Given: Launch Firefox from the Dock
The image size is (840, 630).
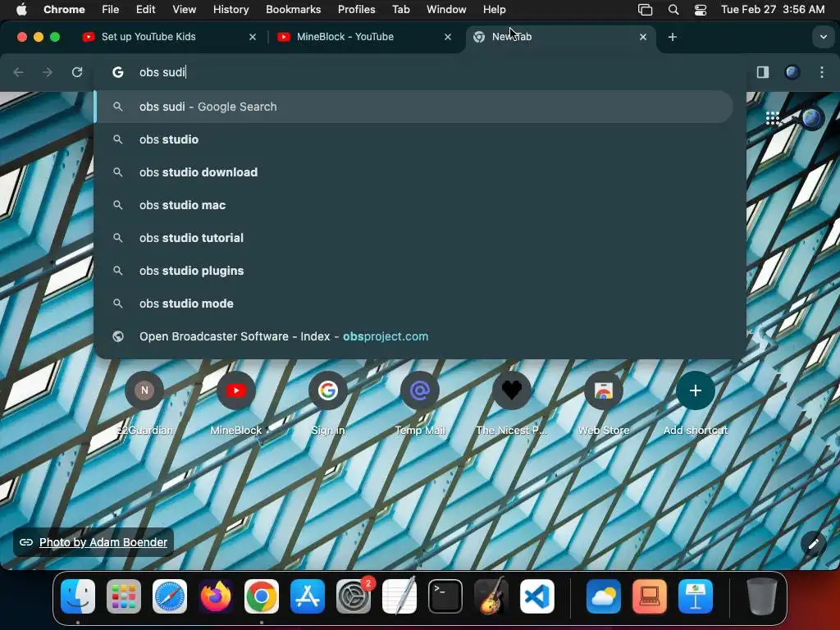Looking at the screenshot, I should pos(216,596).
